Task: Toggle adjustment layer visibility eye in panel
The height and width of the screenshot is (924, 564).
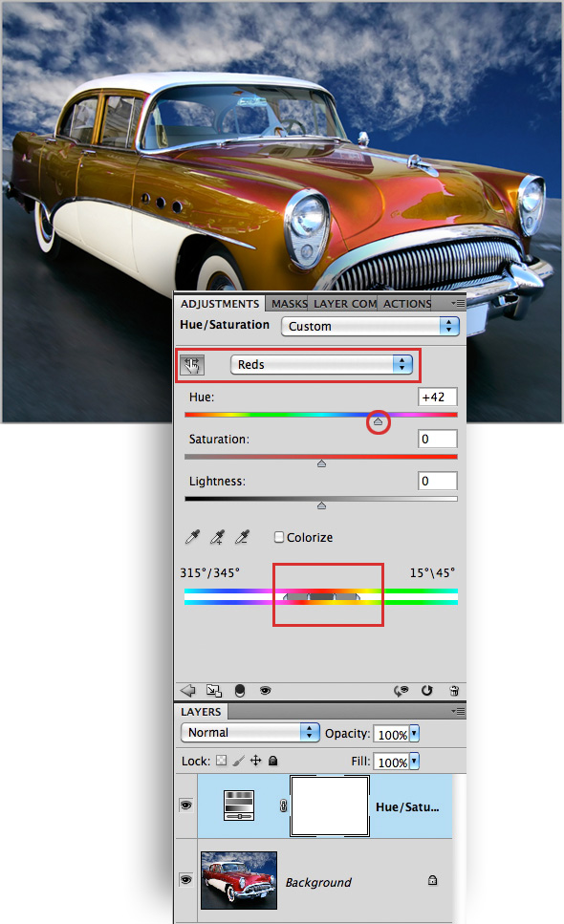Action: point(265,690)
